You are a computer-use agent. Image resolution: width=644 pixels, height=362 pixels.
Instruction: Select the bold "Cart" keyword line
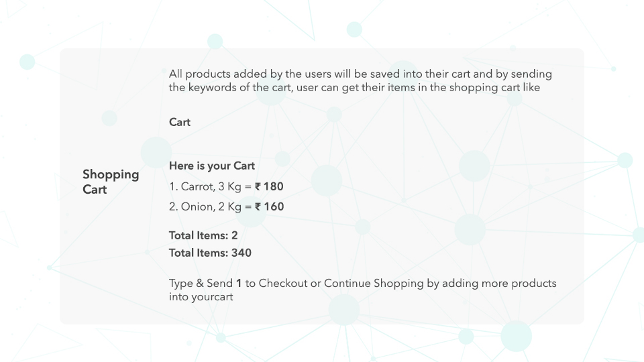click(180, 122)
